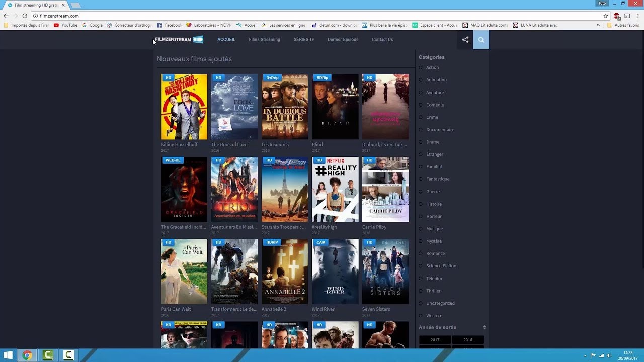Open the search magnifier in site header
This screenshot has width=644, height=362.
coord(481,40)
